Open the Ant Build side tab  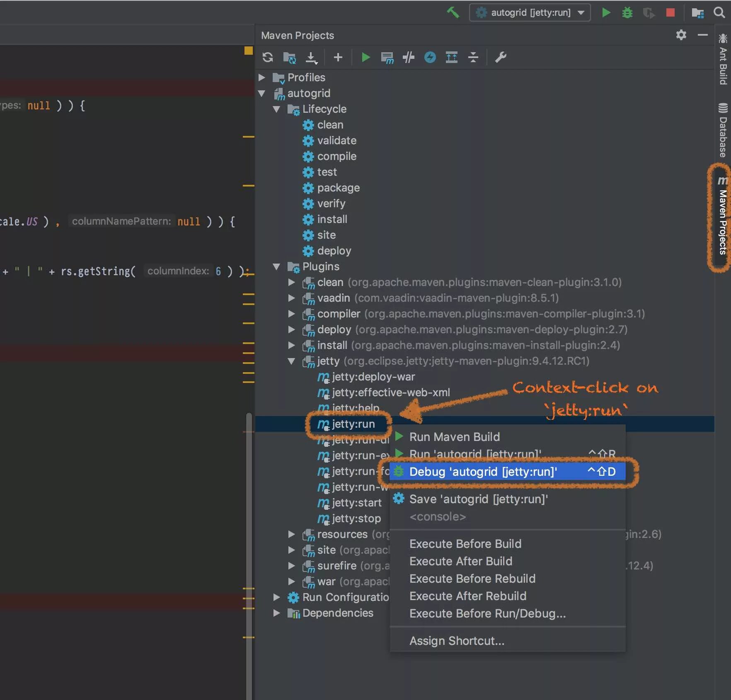723,59
